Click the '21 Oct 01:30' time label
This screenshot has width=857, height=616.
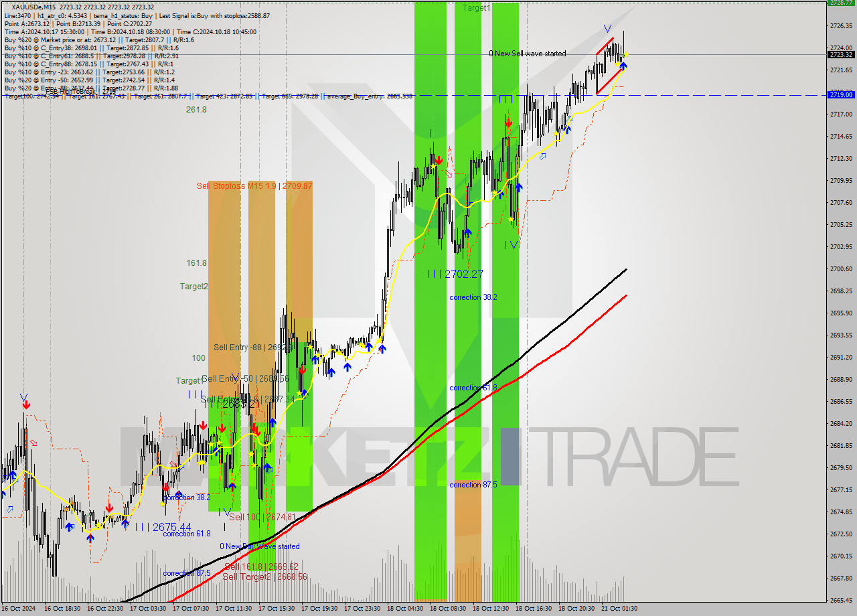[620, 609]
